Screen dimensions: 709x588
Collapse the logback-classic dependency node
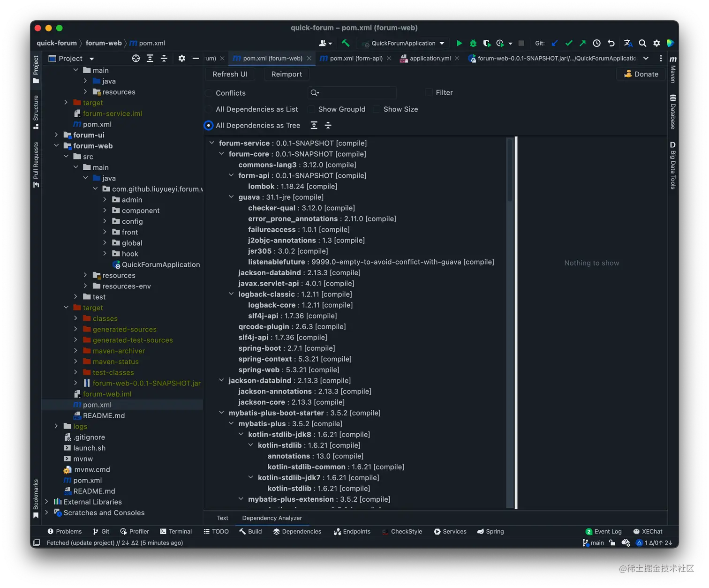(x=231, y=294)
